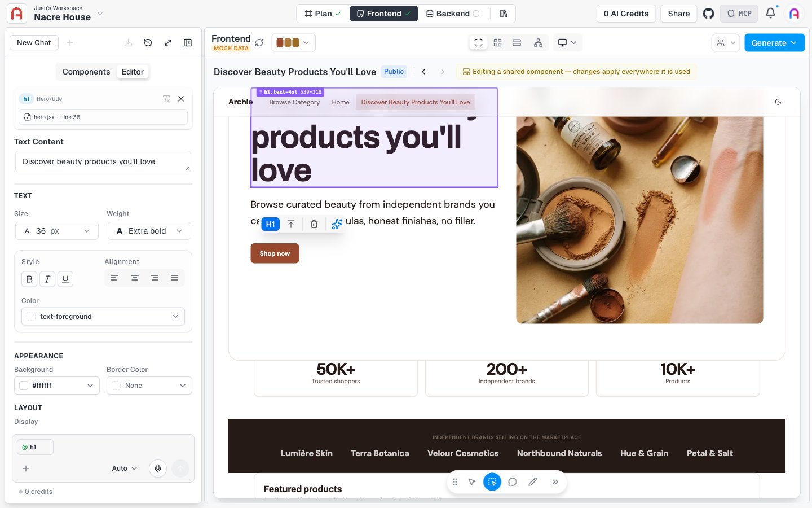812x508 pixels.
Task: Click the Shop now button
Action: click(275, 253)
